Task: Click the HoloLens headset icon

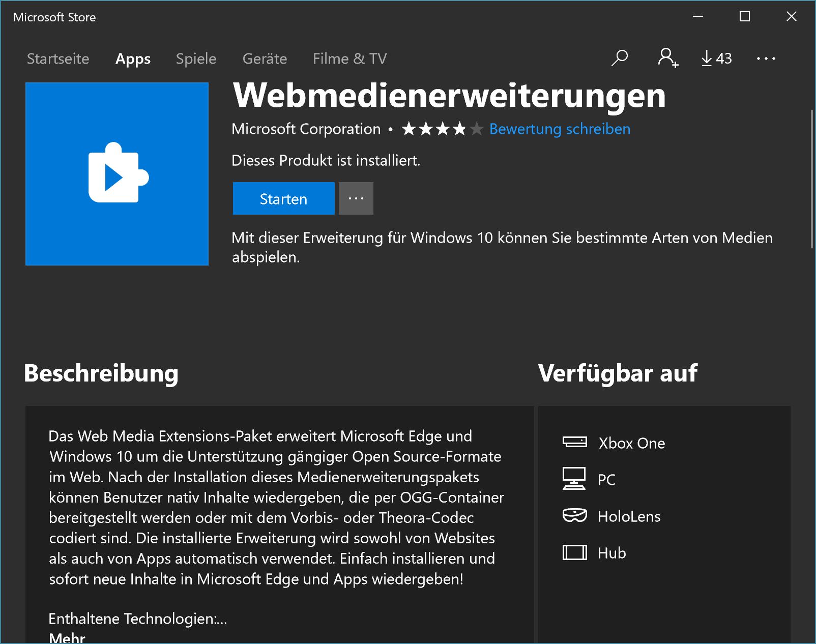Action: tap(574, 516)
